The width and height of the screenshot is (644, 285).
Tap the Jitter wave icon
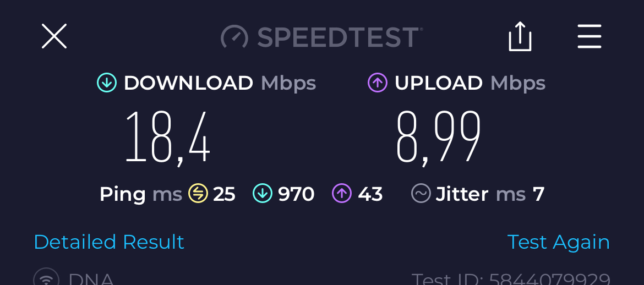click(x=421, y=194)
